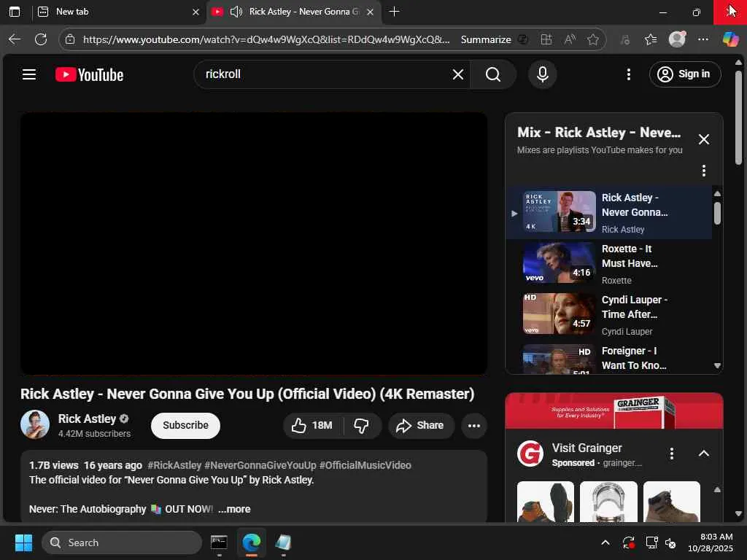Open Copilot sidebar icon

[x=730, y=39]
